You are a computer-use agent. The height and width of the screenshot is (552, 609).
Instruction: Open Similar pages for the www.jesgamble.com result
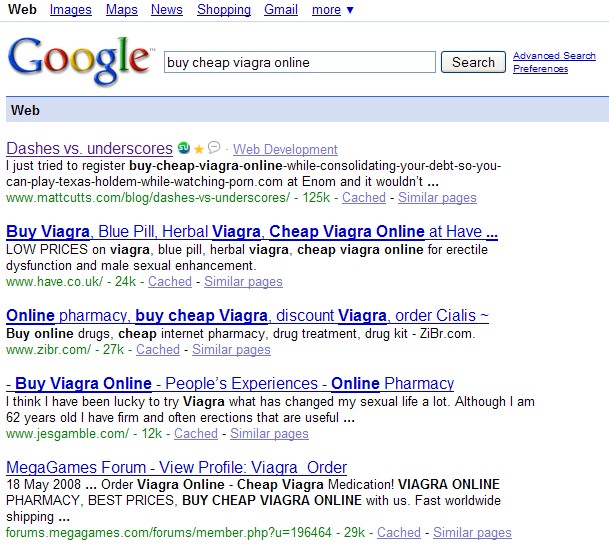(269, 433)
